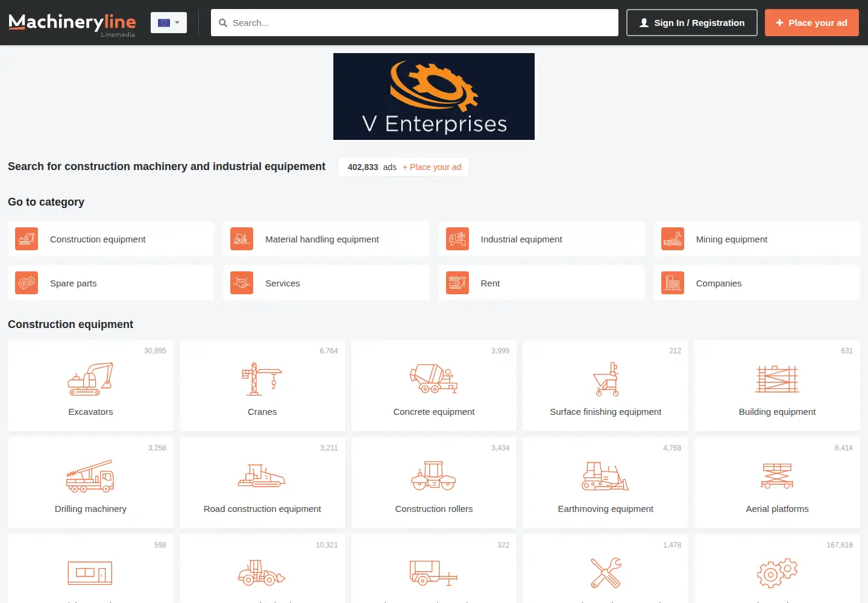This screenshot has width=868, height=603.
Task: Click the gears icon in card 167,616
Action: [x=778, y=573]
